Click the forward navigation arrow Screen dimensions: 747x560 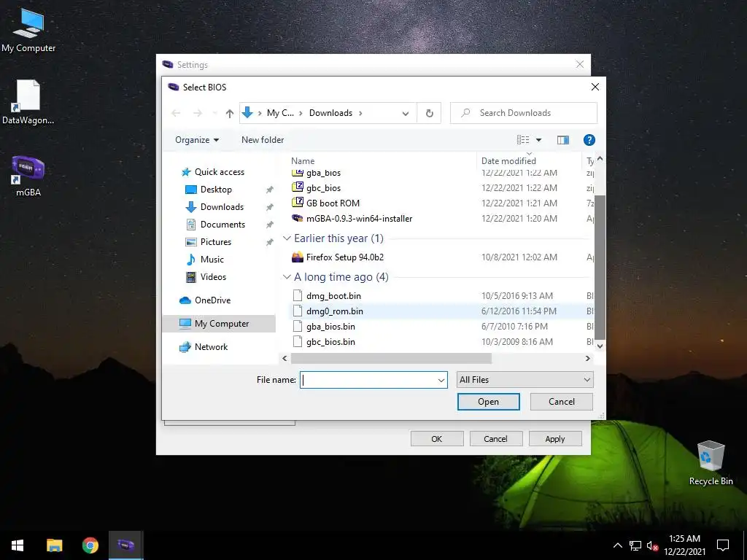pos(198,113)
